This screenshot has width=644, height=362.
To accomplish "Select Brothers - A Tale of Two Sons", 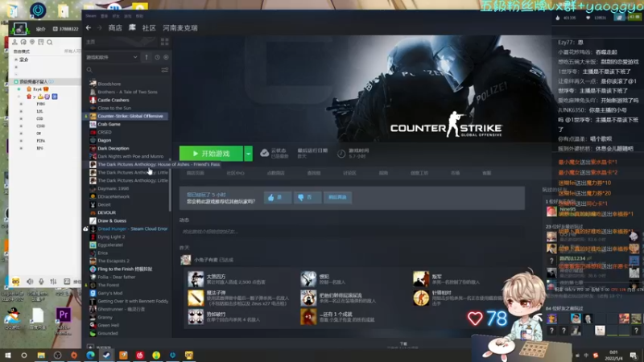I will coord(127,92).
